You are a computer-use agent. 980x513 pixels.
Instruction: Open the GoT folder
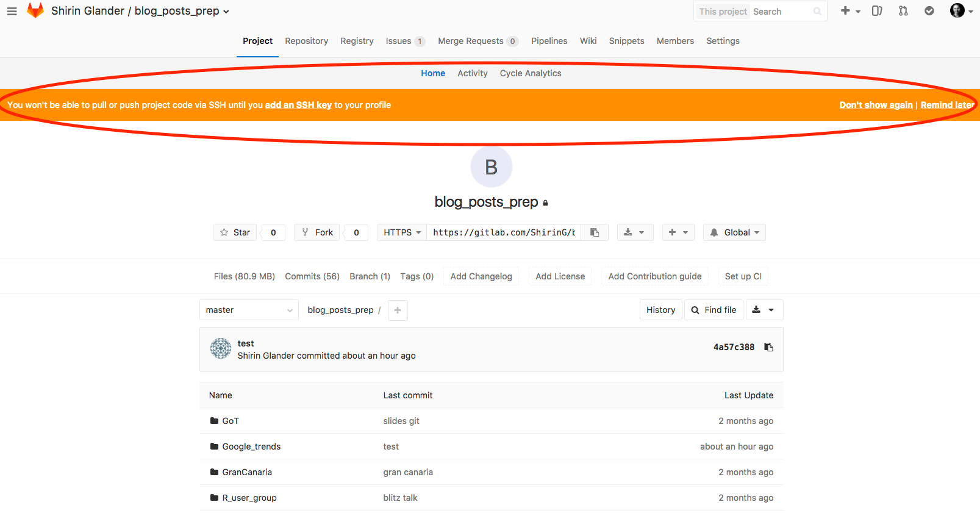[231, 421]
